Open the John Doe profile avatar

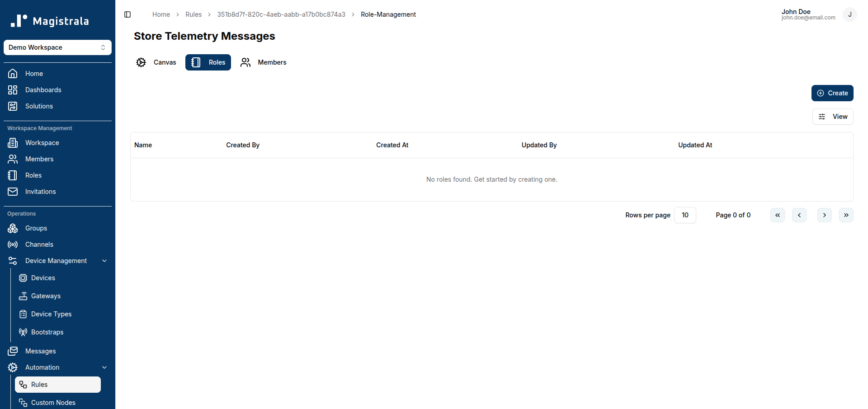(x=850, y=14)
